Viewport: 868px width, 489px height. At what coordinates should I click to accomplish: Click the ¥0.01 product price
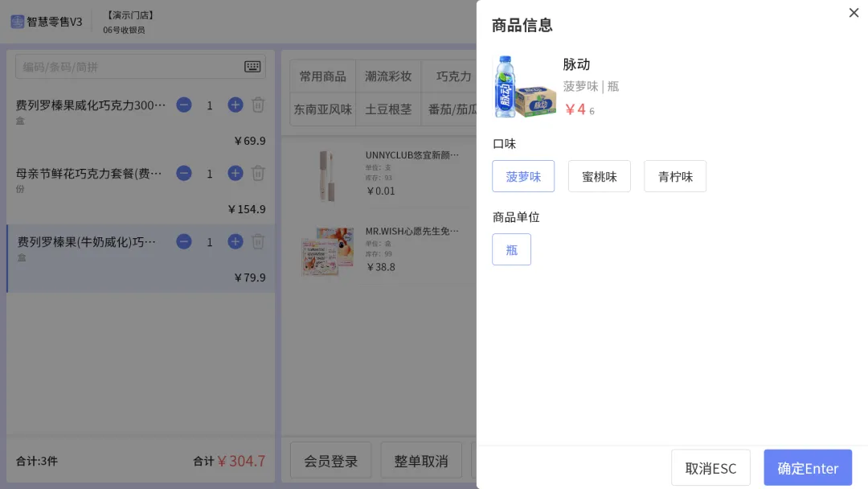pyautogui.click(x=381, y=191)
